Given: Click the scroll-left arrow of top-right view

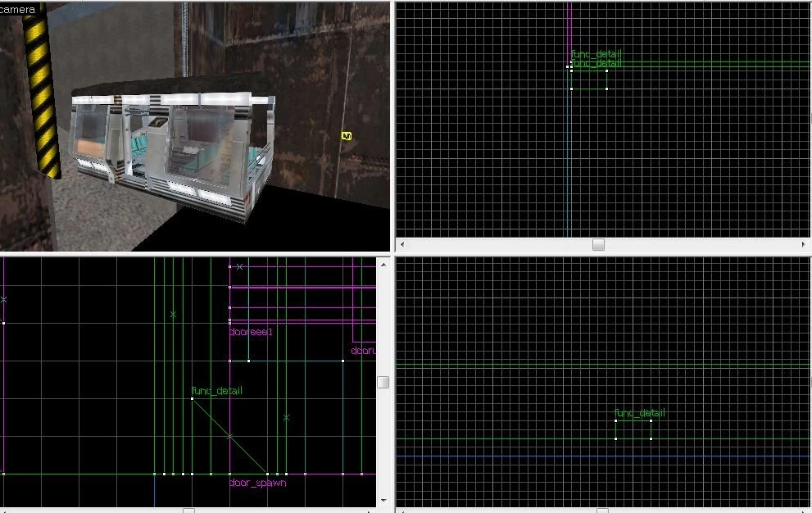Looking at the screenshot, I should coord(402,244).
